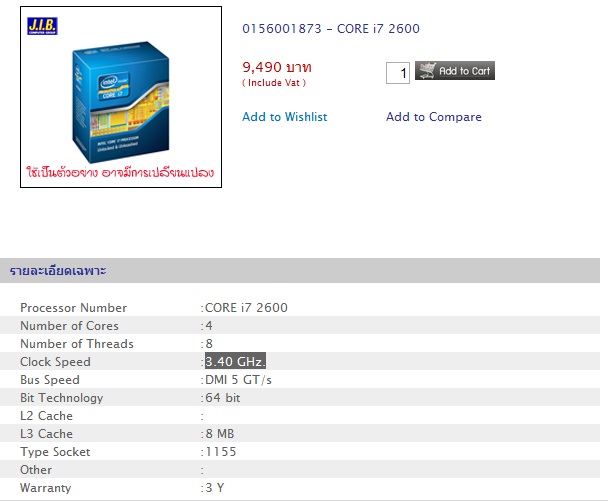Click the red Thai disclaimer text under the box
This screenshot has width=608, height=501.
click(120, 173)
